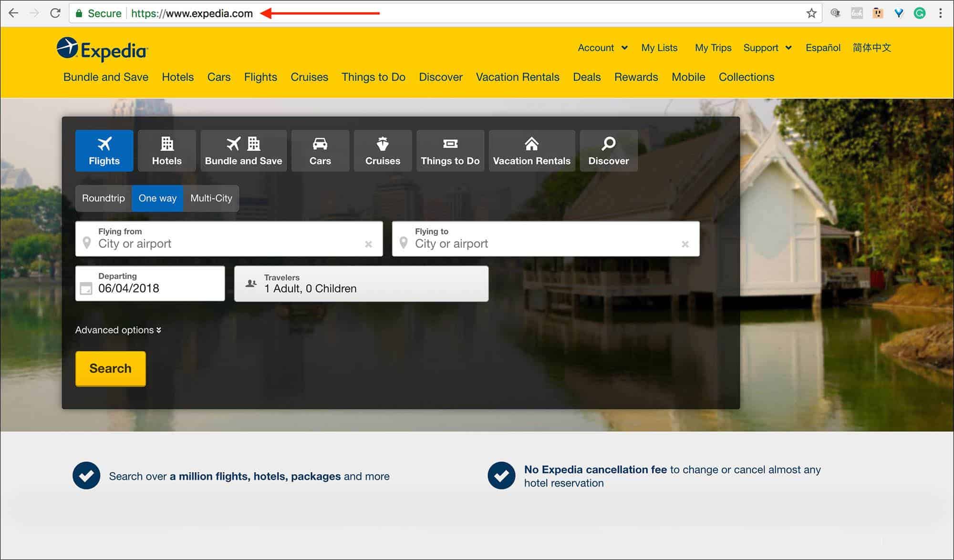Open the Departing date calendar icon
Image resolution: width=954 pixels, height=560 pixels.
coord(86,288)
